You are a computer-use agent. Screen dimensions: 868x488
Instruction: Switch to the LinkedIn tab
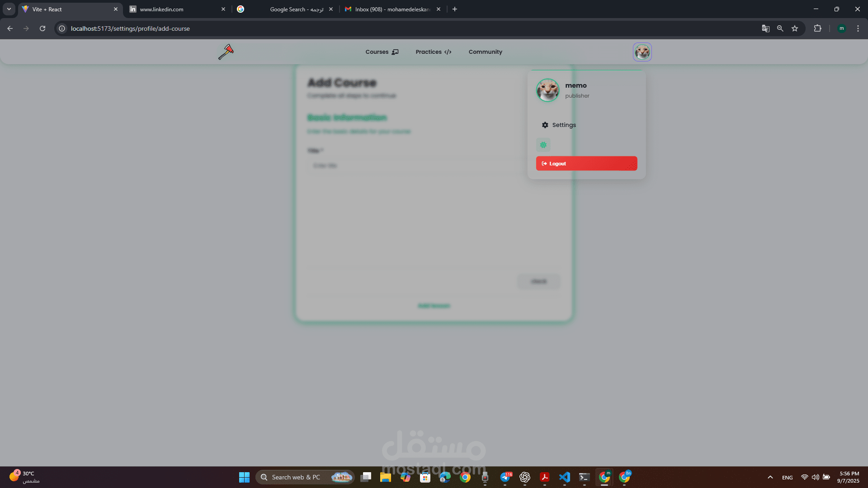pos(176,9)
